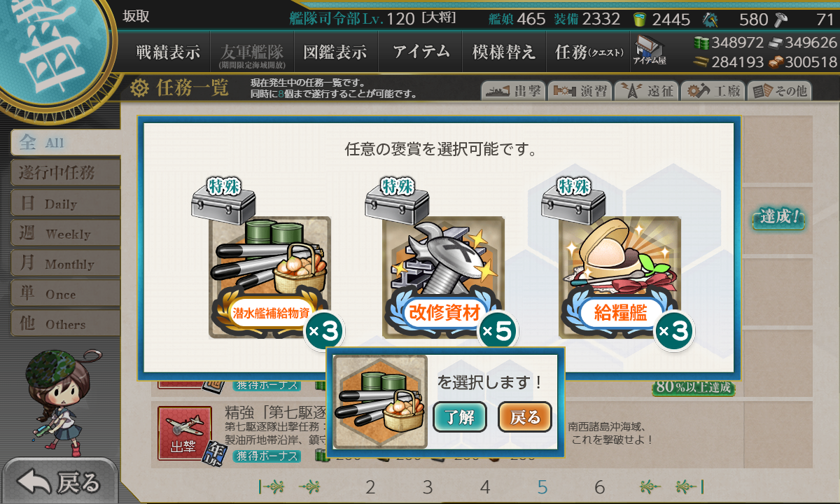Confirm selection with 了解 button
Image resolution: width=840 pixels, height=504 pixels.
460,418
